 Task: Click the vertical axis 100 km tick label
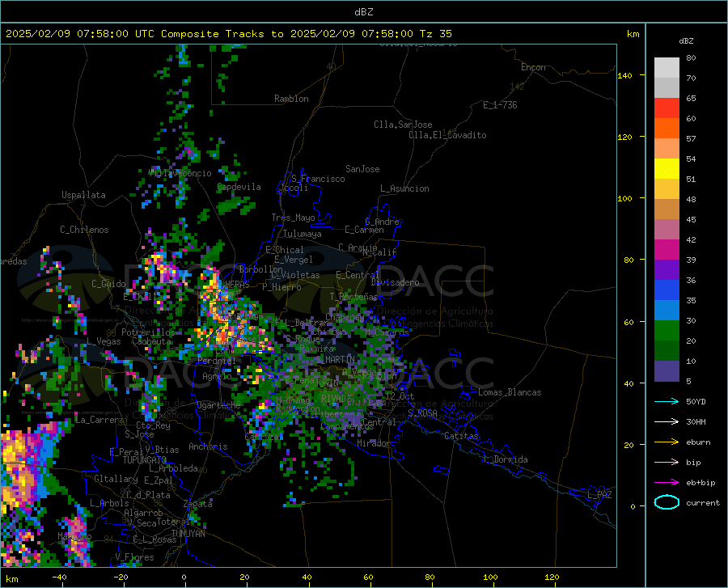(x=625, y=199)
